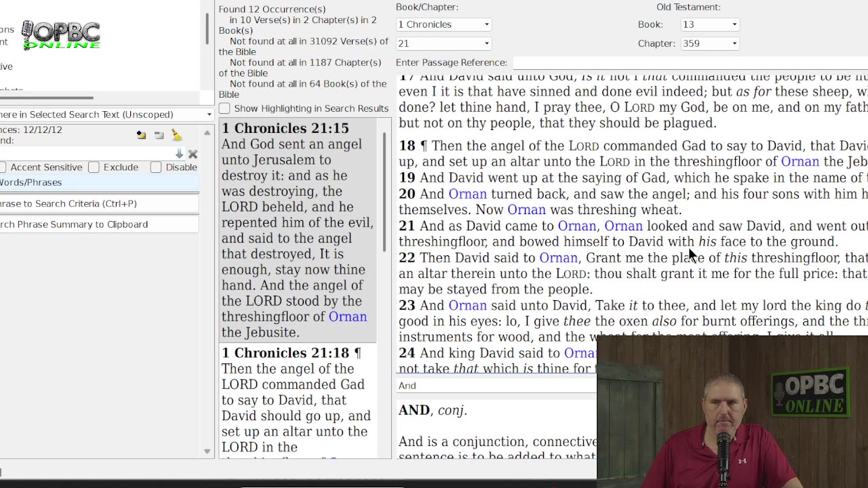The image size is (868, 488).
Task: Click Search Phrase Summary to Clipboard button
Action: (x=99, y=224)
